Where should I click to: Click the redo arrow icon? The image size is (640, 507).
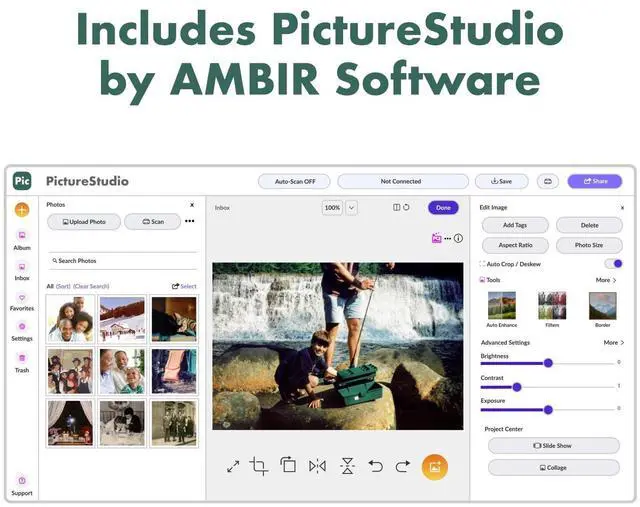403,466
